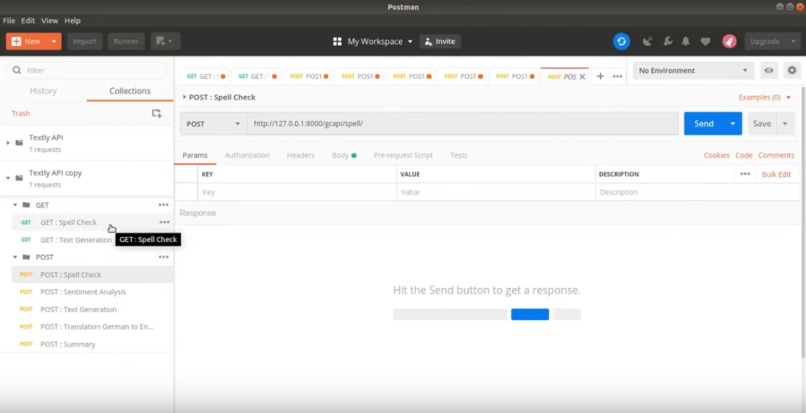Open the POST folder ellipsis menu

[163, 257]
